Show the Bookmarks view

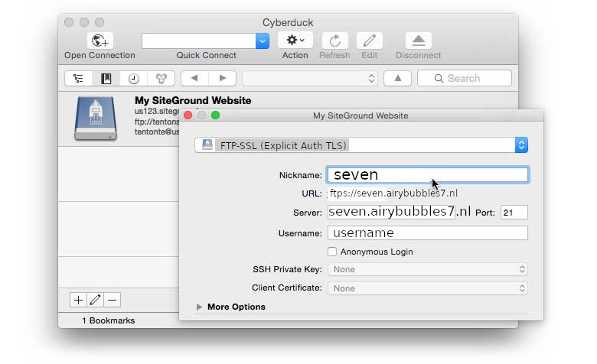[106, 78]
